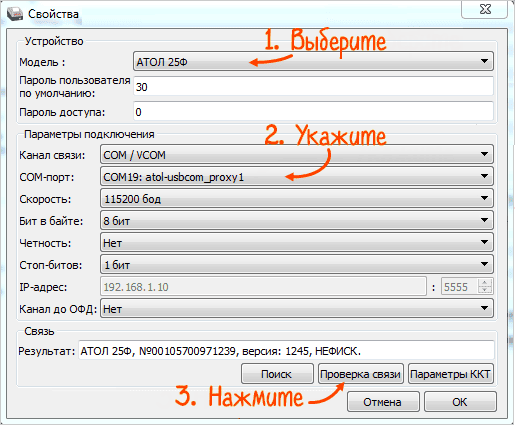Open the Стоп-битов dropdown
Image resolution: width=515 pixels, height=425 pixels.
[x=297, y=264]
